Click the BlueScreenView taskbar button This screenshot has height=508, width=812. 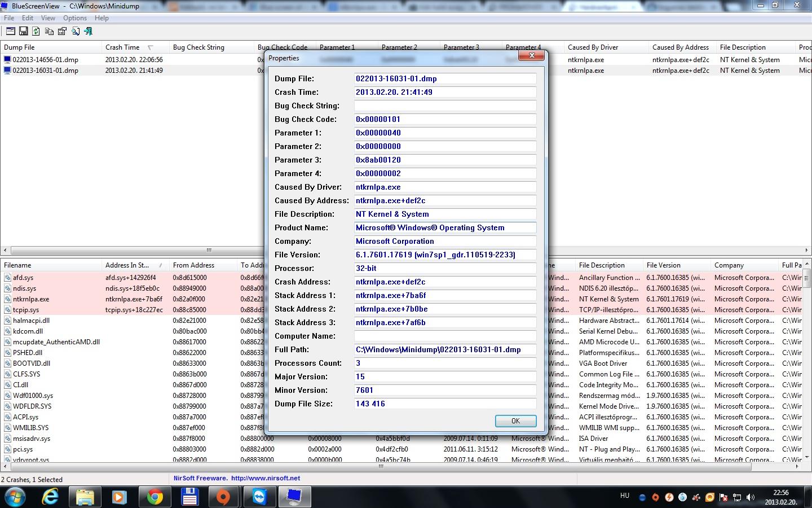tap(294, 497)
